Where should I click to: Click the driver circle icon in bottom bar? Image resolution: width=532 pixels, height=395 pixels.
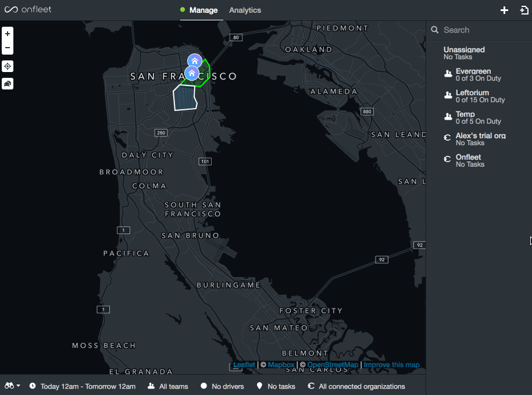coord(203,386)
